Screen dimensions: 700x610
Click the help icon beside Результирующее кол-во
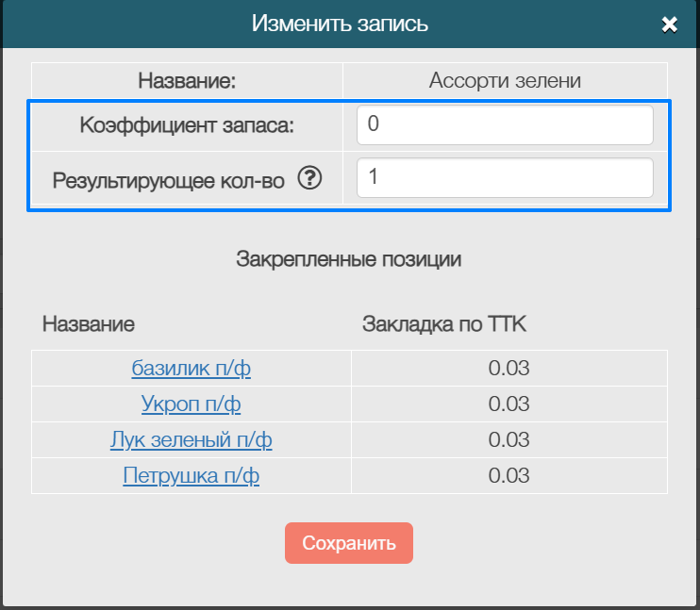pyautogui.click(x=308, y=179)
